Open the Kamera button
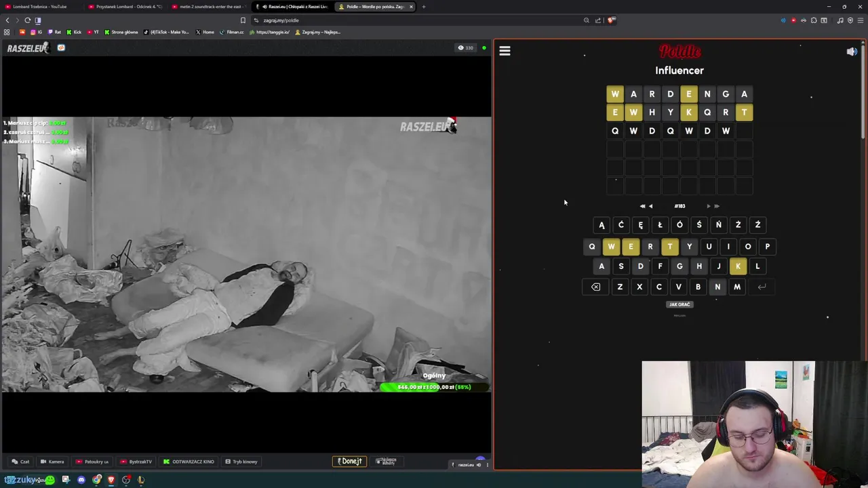This screenshot has width=868, height=488. pyautogui.click(x=52, y=462)
